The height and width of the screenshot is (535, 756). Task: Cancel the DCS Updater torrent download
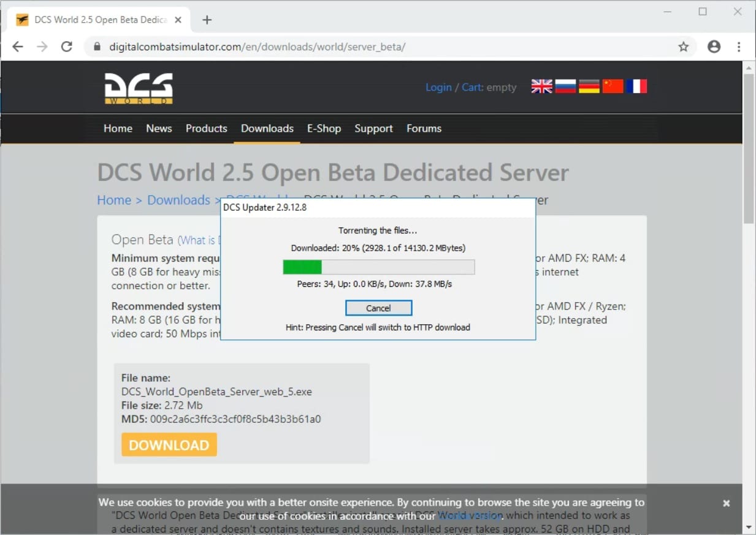[x=378, y=308]
